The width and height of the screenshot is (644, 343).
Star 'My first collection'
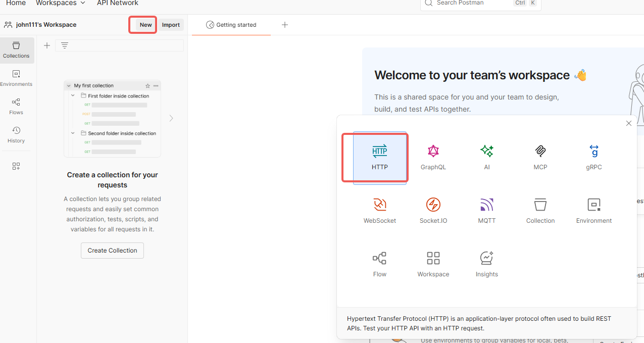(147, 86)
